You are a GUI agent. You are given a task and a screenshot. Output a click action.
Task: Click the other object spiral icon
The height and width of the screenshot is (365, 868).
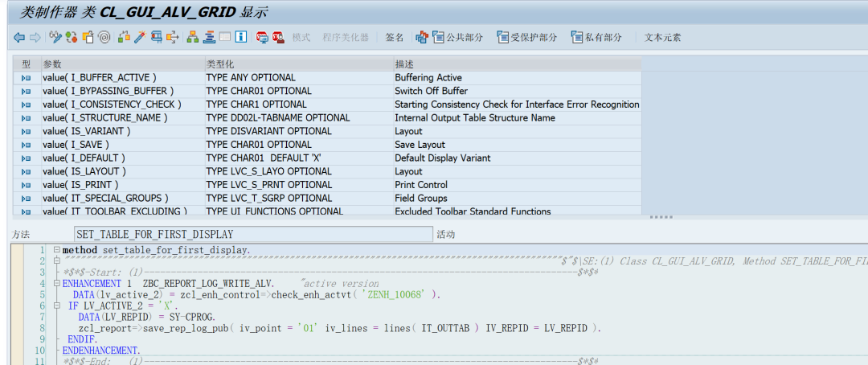pos(104,37)
